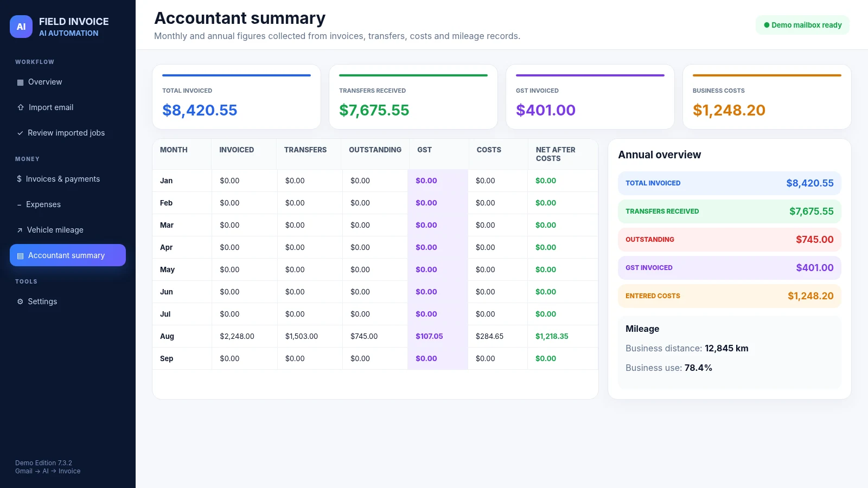Click annual Entered Costs row $1,248.20
Viewport: 868px width, 488px height.
tap(730, 296)
